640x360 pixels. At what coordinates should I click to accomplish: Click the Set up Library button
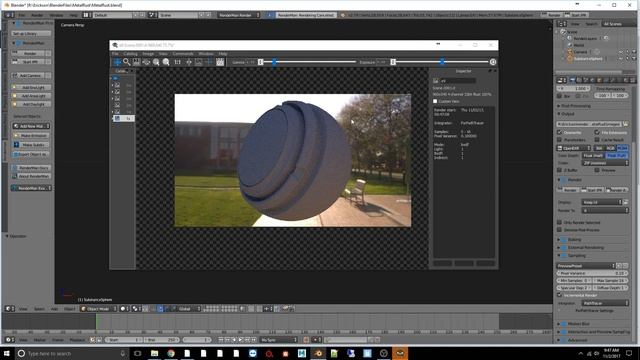31,33
